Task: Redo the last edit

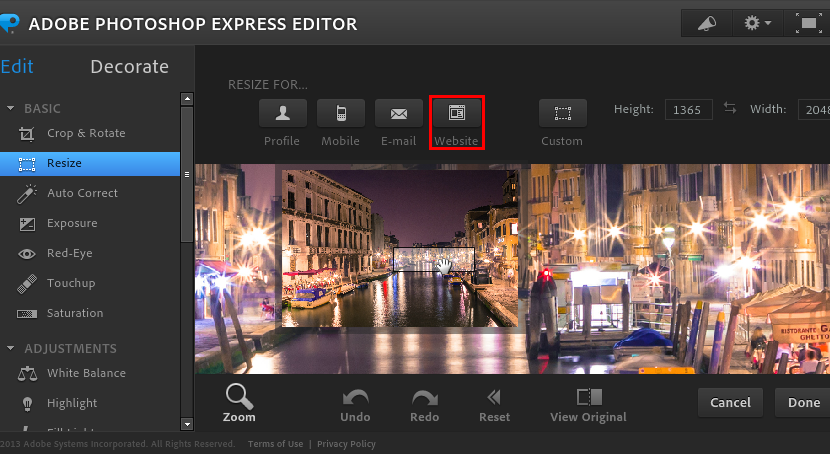Action: pyautogui.click(x=425, y=406)
